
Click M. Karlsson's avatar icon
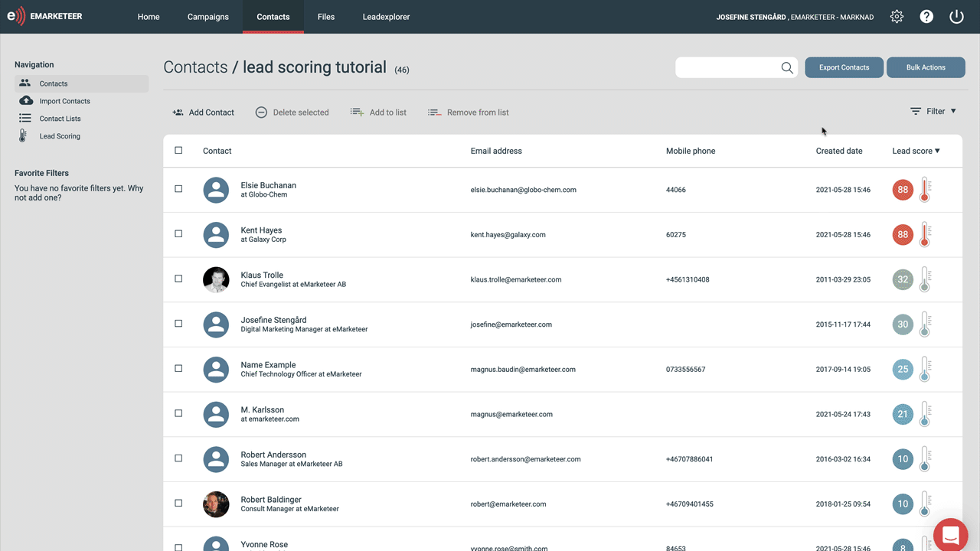pos(216,414)
